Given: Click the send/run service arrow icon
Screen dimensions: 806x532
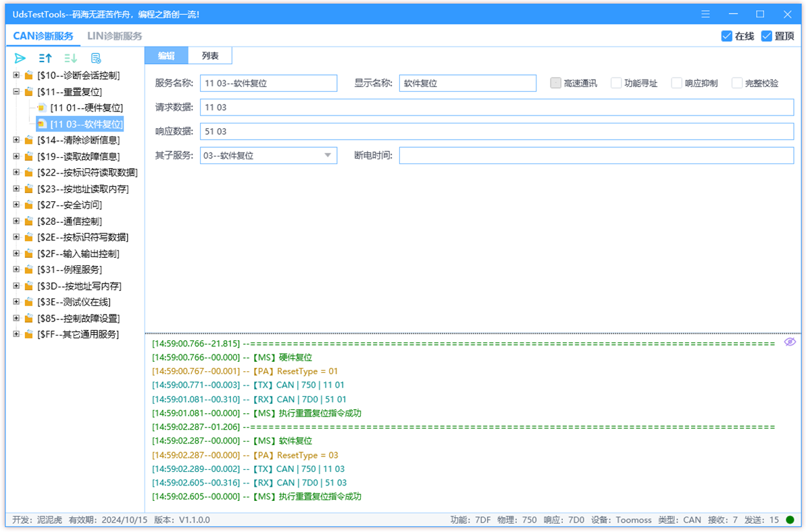Looking at the screenshot, I should pos(20,58).
